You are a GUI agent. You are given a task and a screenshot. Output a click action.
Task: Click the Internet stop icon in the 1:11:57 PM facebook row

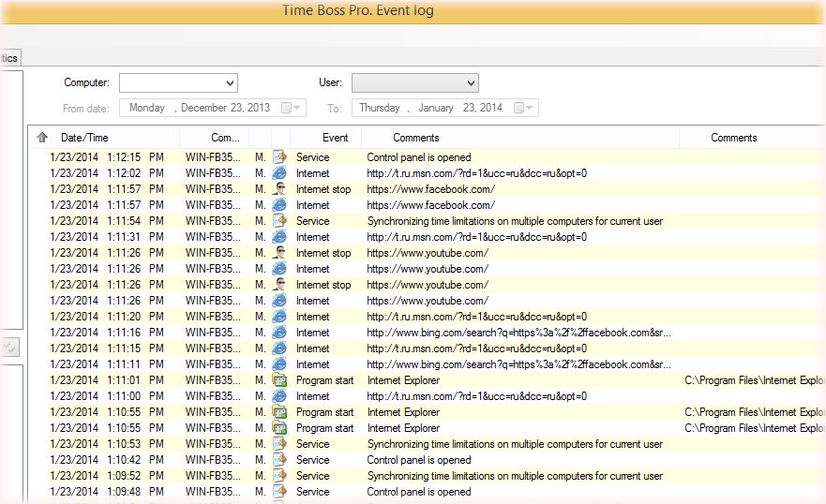[279, 189]
